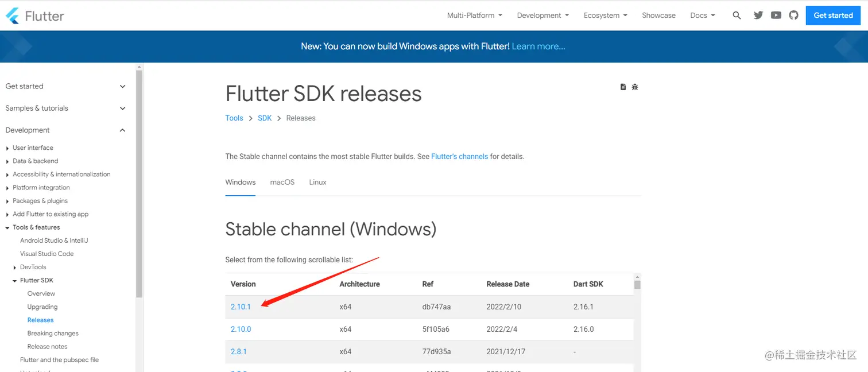868x372 pixels.
Task: Click the 2021/12/17 release date
Action: click(x=506, y=351)
